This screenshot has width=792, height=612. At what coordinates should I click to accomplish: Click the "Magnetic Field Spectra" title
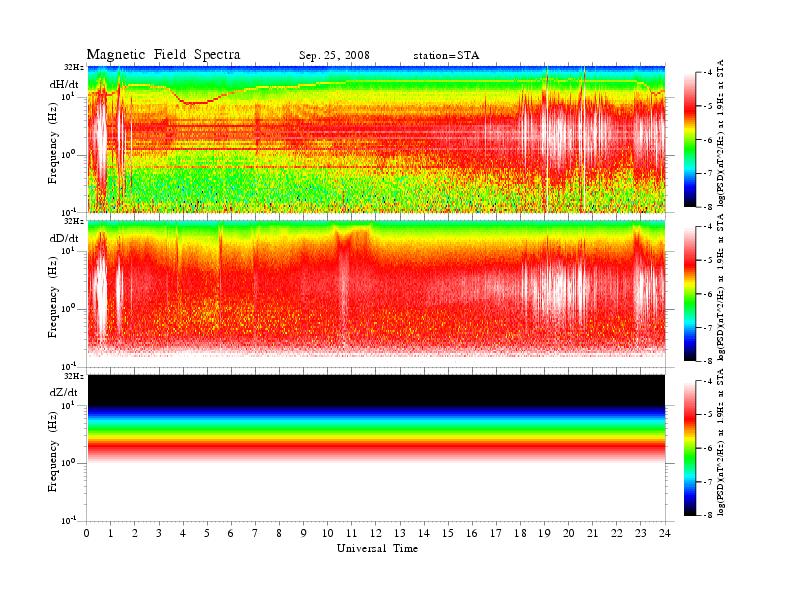[163, 55]
